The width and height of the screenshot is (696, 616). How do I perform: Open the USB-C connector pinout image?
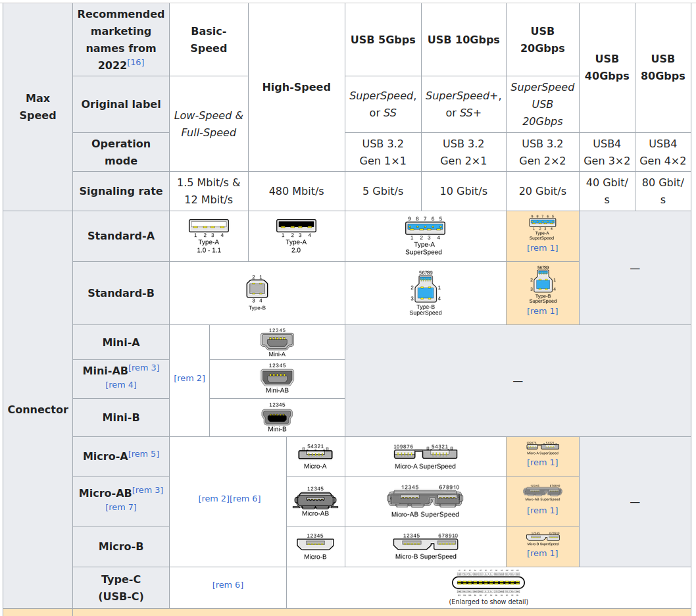(488, 582)
